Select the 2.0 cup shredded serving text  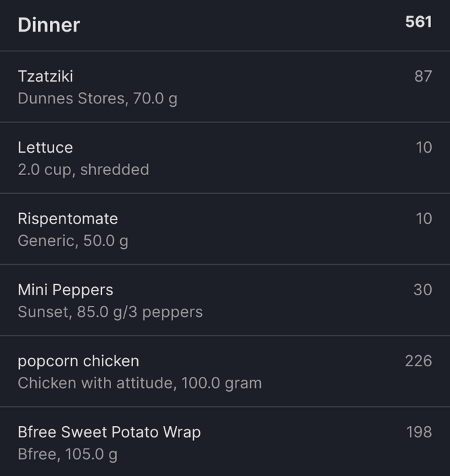coord(84,169)
